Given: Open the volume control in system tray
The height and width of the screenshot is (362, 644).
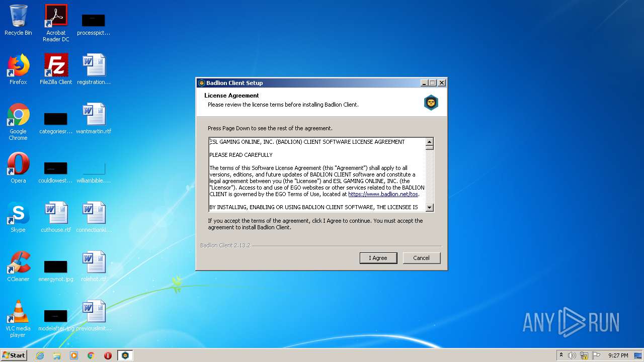Looking at the screenshot, I should (x=572, y=355).
